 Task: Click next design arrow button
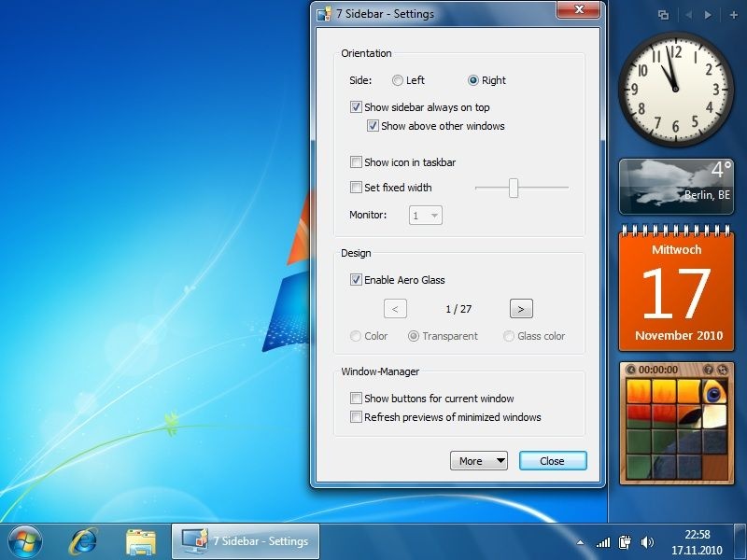521,309
